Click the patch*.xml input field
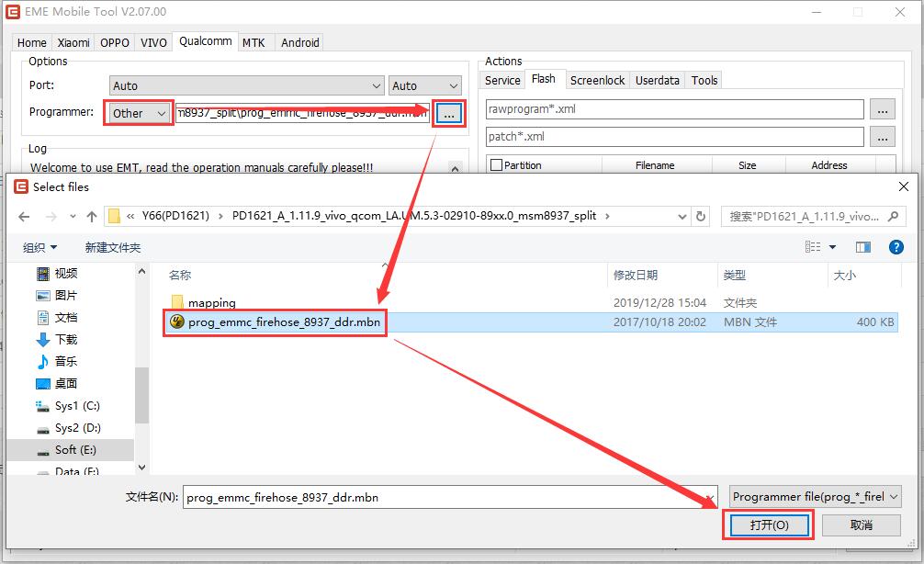 675,137
